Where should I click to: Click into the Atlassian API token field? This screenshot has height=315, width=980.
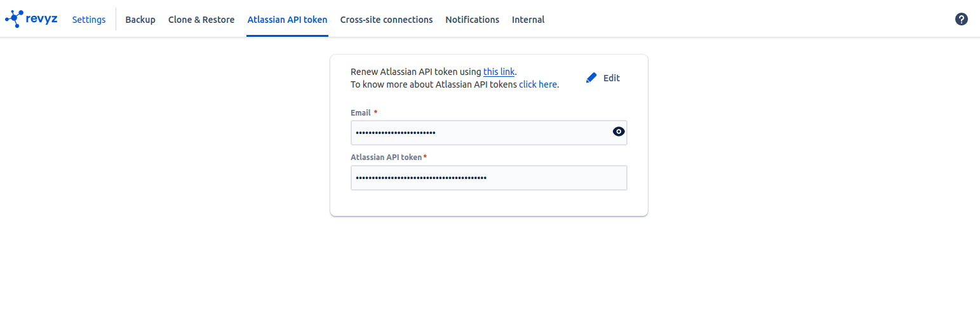point(488,178)
